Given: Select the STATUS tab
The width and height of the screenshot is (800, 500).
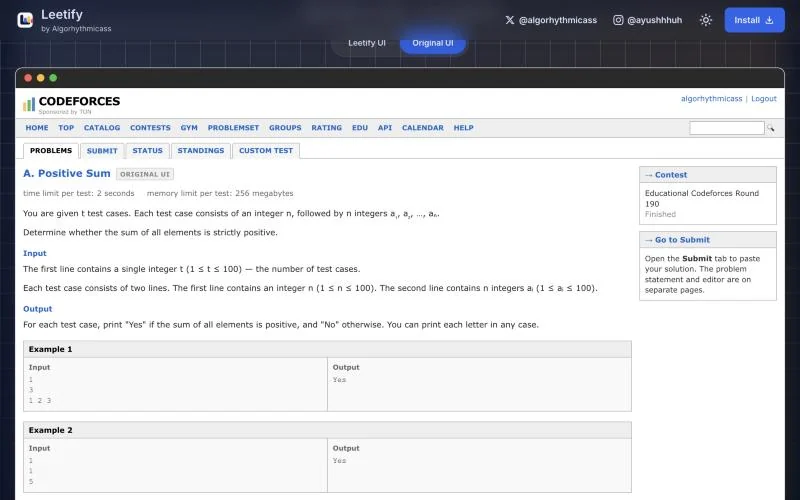Looking at the screenshot, I should [x=147, y=151].
